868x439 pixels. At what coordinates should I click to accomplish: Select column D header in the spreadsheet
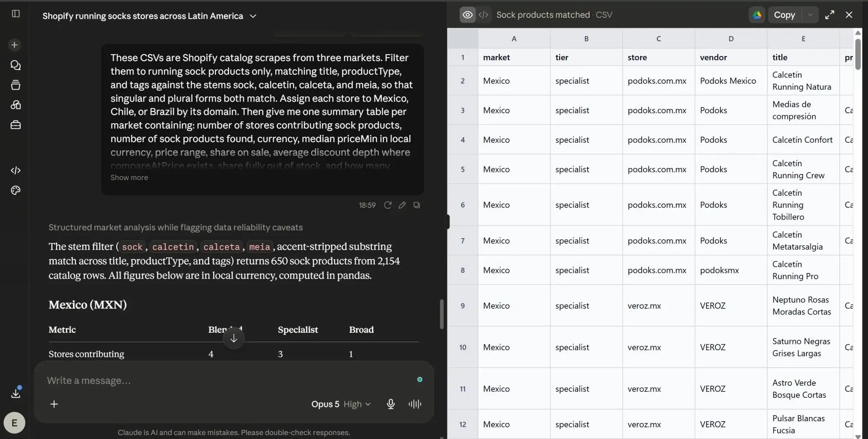[x=731, y=39]
